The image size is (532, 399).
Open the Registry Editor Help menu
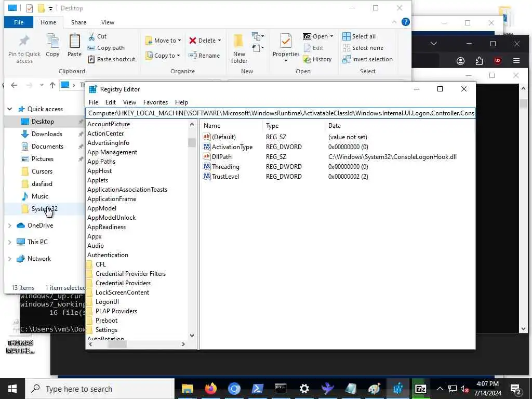pyautogui.click(x=181, y=102)
